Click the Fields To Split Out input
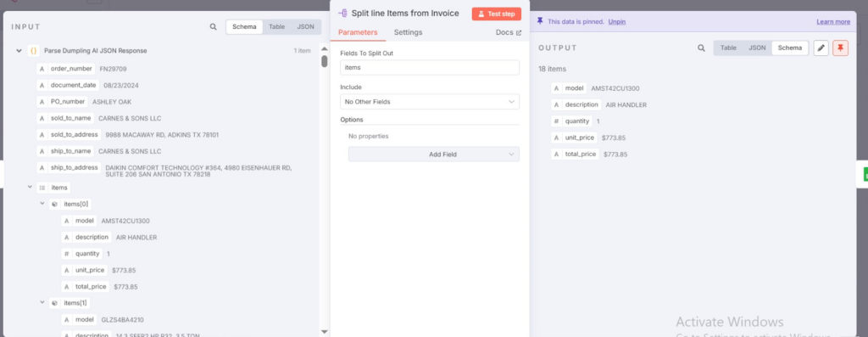 [x=430, y=68]
